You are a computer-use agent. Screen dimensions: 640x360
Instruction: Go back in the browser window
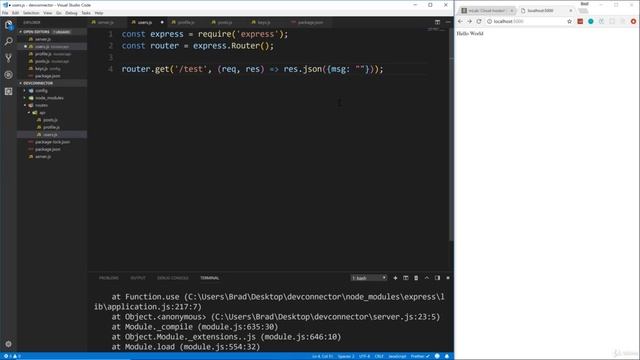[x=460, y=21]
